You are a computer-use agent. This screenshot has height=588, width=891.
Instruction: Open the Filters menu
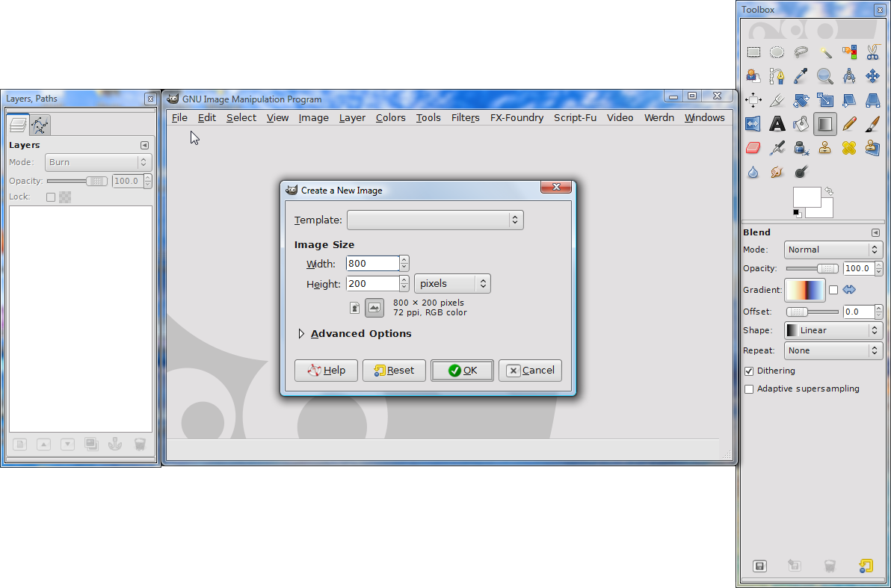pos(465,117)
